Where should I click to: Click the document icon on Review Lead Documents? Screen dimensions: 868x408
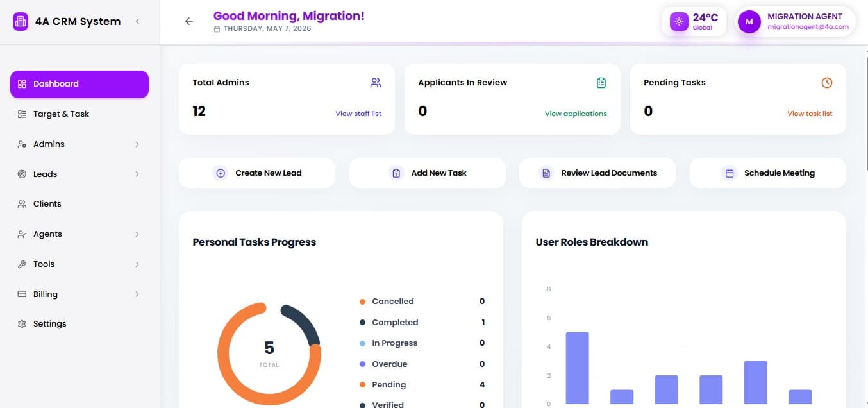pyautogui.click(x=546, y=173)
